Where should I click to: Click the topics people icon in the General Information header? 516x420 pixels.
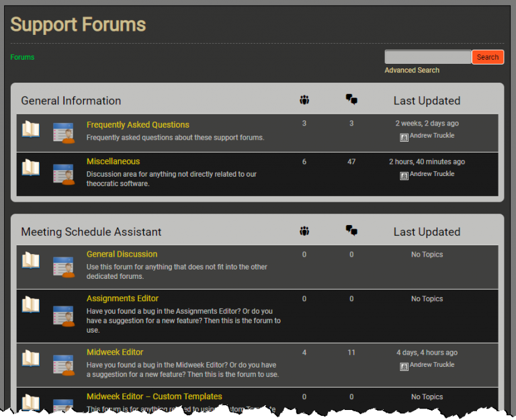coord(304,99)
